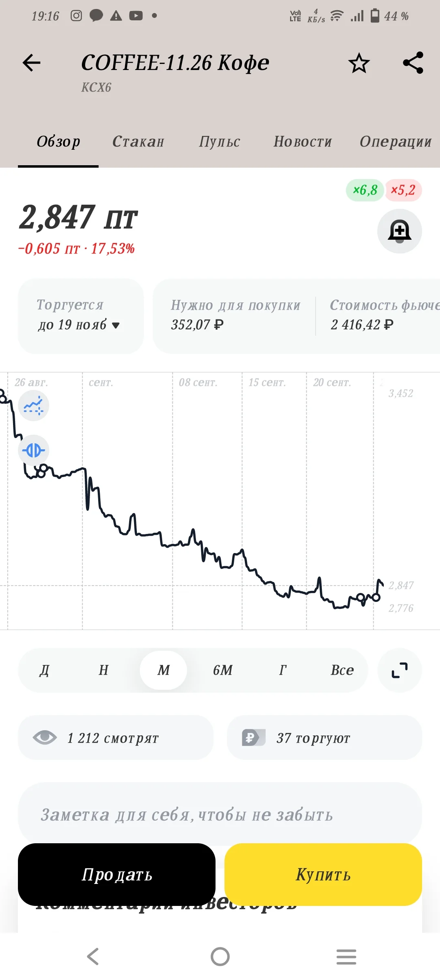Tap the green ×6,8 leverage badge

pyautogui.click(x=365, y=190)
